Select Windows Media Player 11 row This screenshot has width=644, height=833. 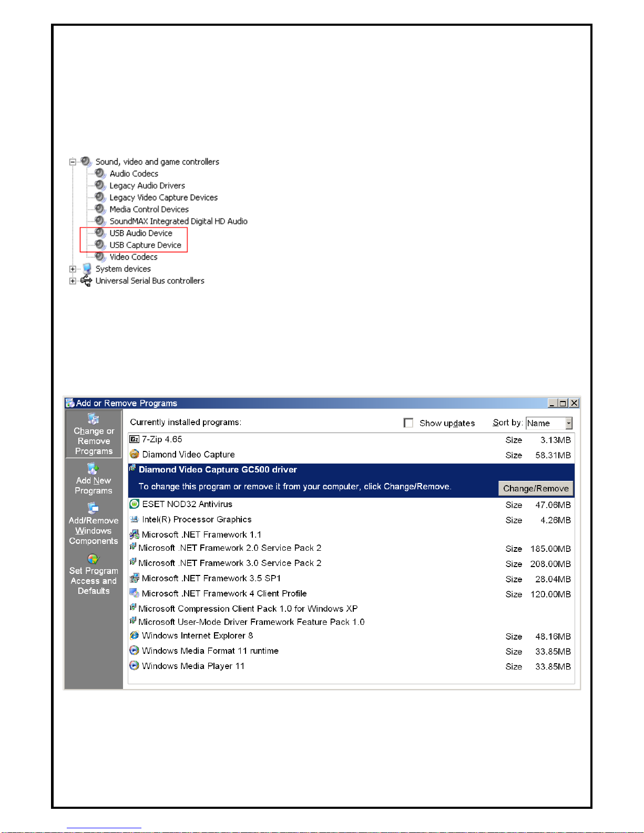[x=351, y=666]
